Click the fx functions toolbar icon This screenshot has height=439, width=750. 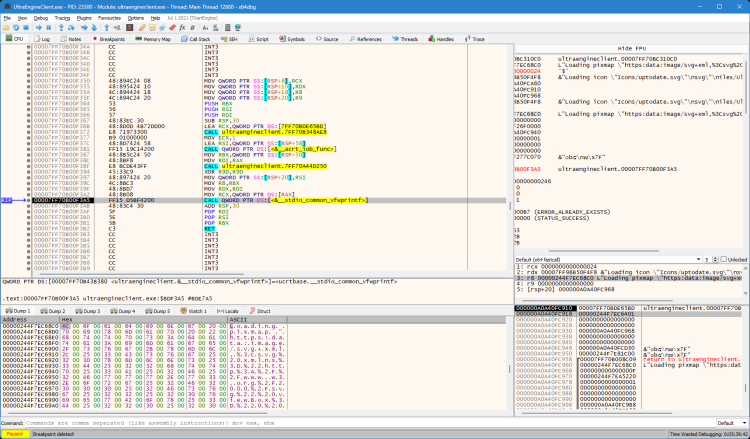click(183, 28)
